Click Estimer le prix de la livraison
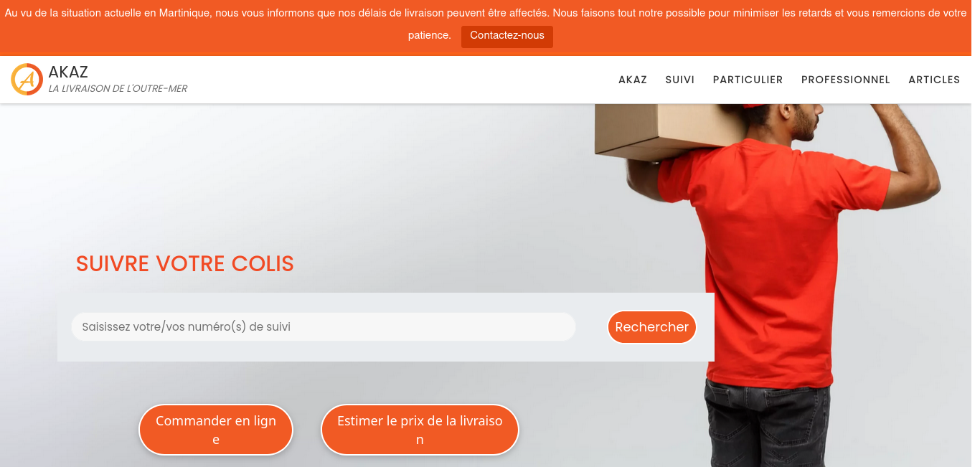Screen dimensions: 980x467 coord(420,430)
